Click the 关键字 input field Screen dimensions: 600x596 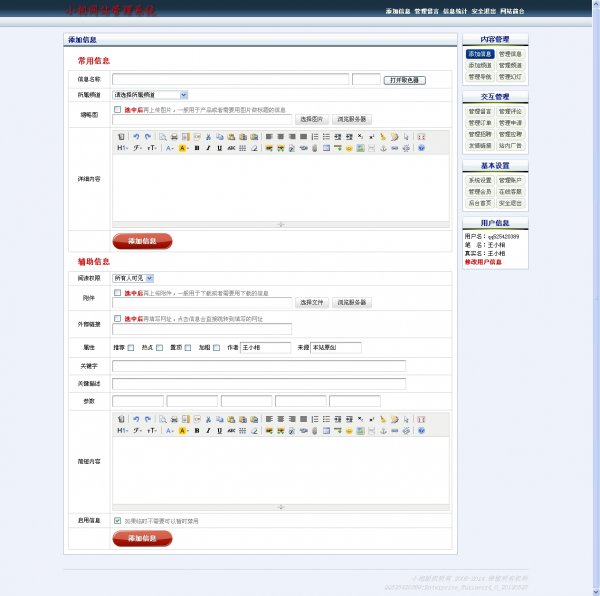point(259,365)
